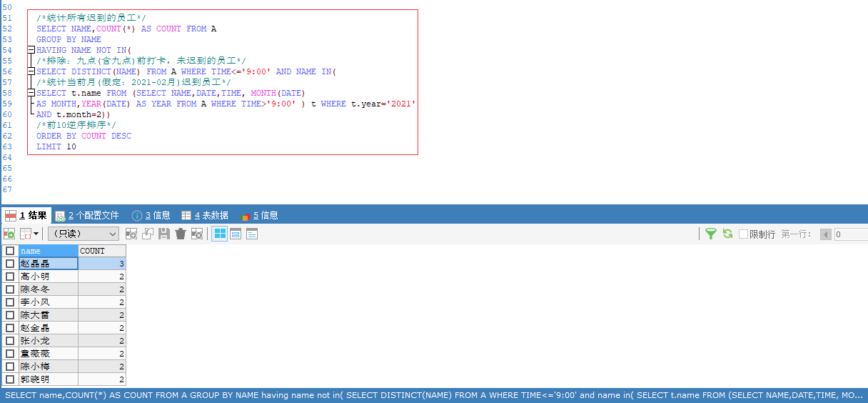Click the SELECT NAME,COUNT(*) line 52
This screenshot has width=868, height=403.
[126, 29]
